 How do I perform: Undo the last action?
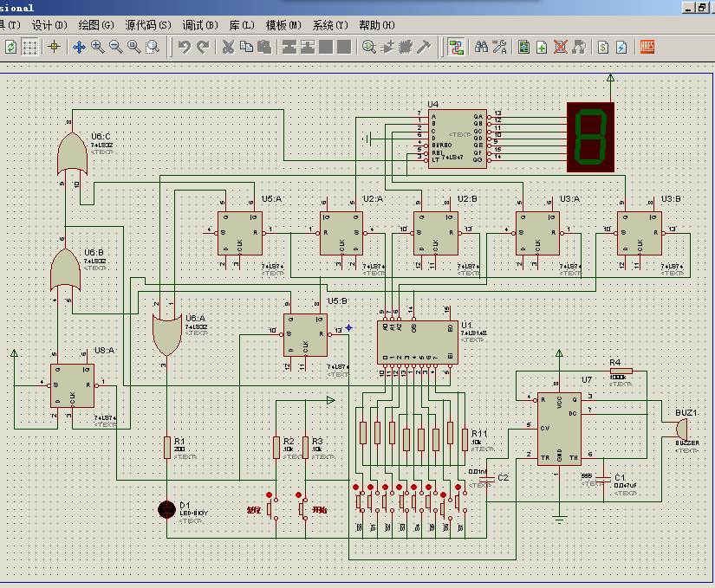click(x=185, y=47)
